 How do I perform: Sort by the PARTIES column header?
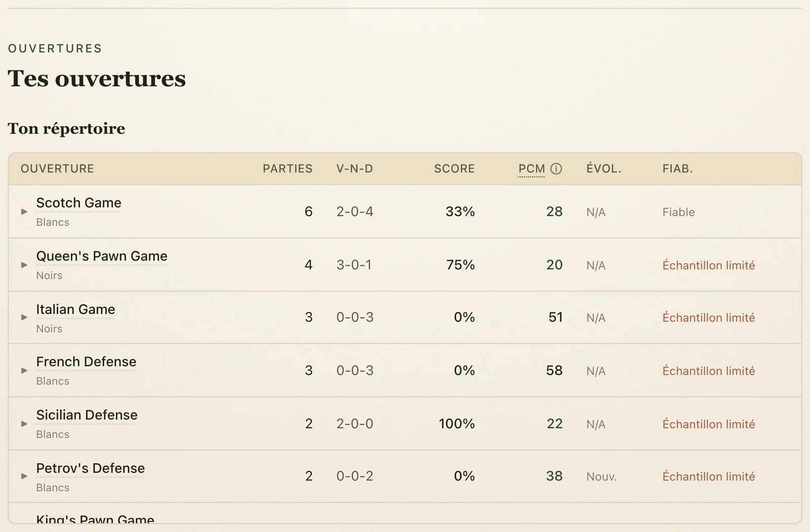pyautogui.click(x=288, y=169)
